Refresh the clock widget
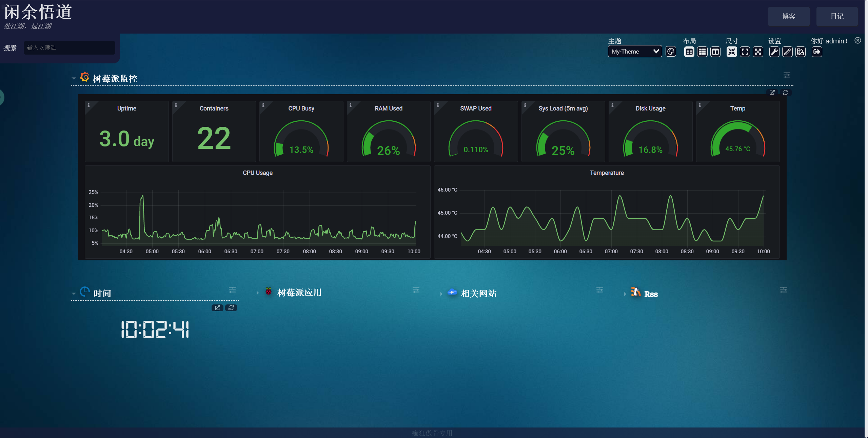The width and height of the screenshot is (868, 438). [231, 308]
